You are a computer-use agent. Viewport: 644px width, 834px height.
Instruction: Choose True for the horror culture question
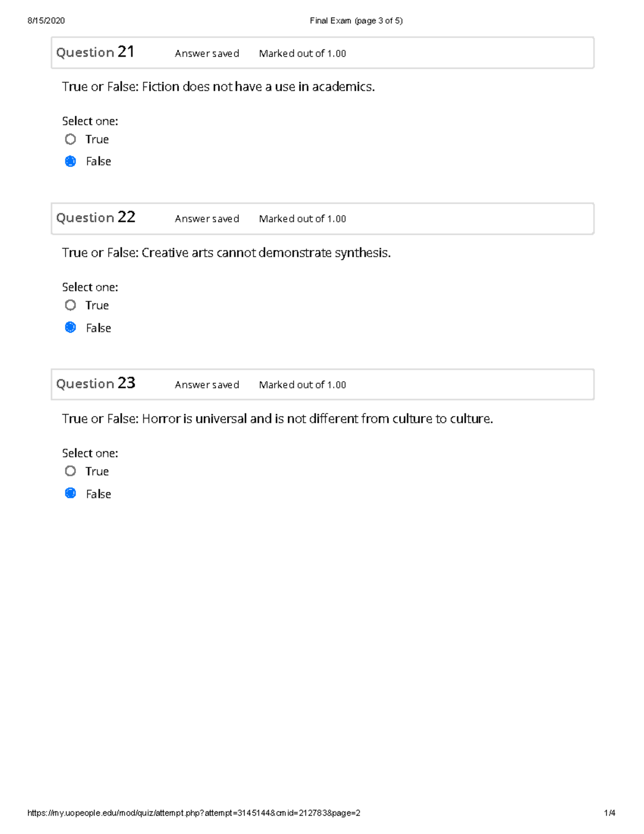click(70, 472)
